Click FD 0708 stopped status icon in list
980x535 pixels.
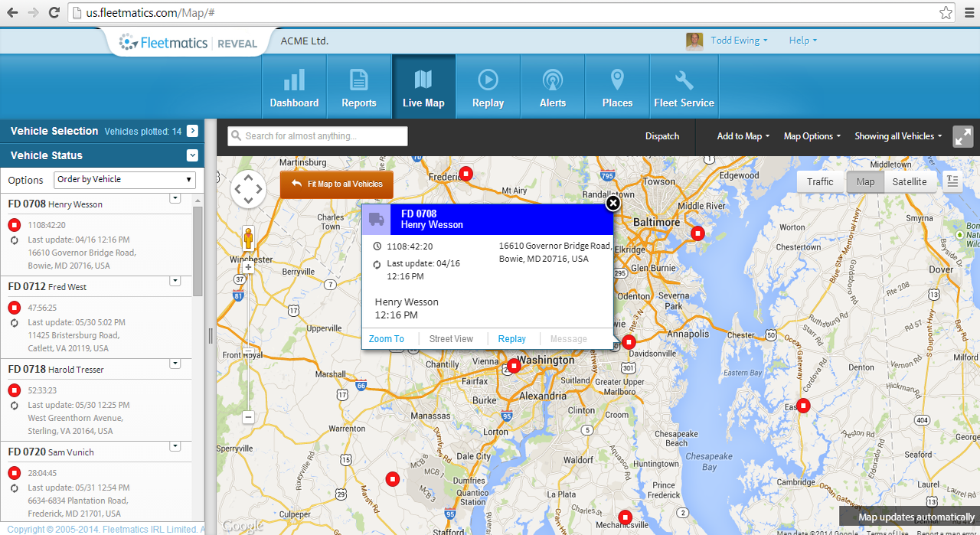pos(15,225)
